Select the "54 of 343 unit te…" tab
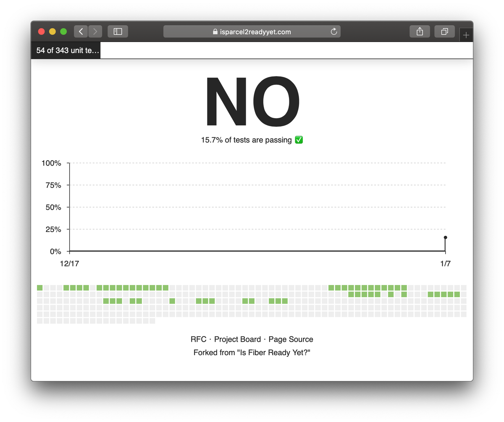Screen dimensions: 504x422 (x=66, y=50)
